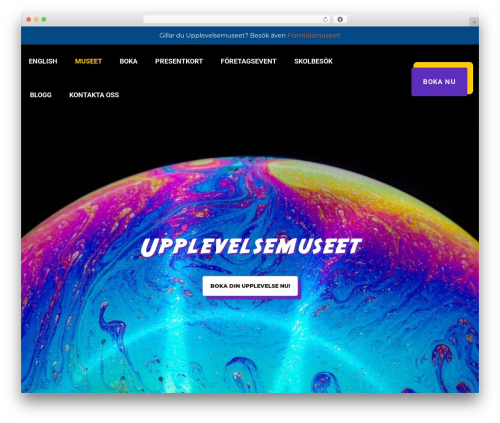Open the BOKA navigation item

(128, 61)
